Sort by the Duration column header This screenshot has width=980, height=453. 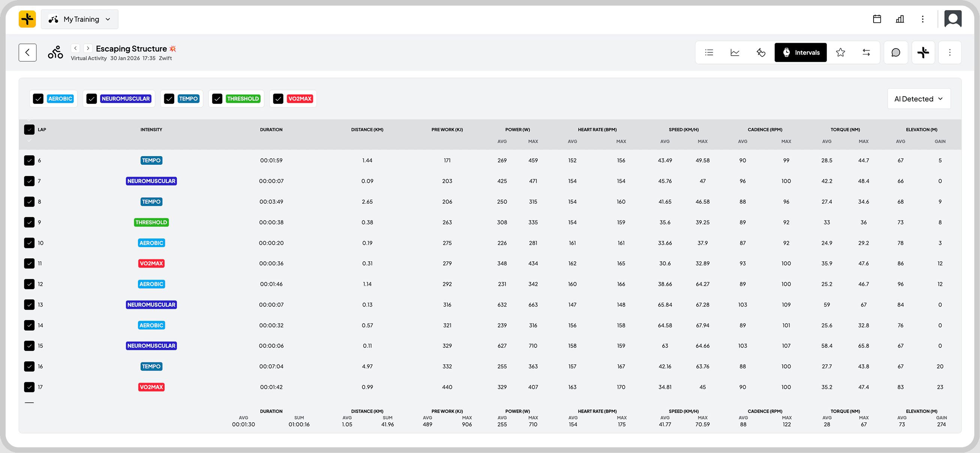pyautogui.click(x=271, y=130)
